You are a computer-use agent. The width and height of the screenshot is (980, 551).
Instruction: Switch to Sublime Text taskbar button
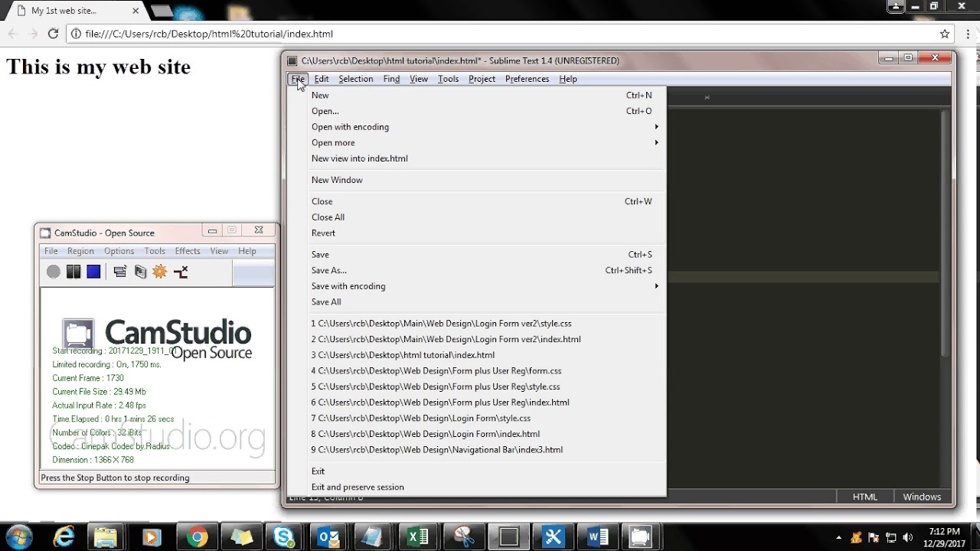pos(508,537)
